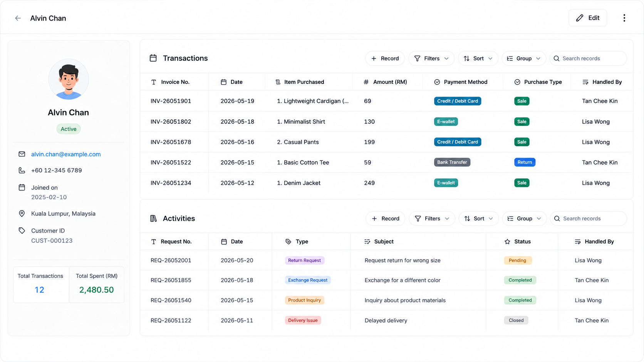Viewport: 644px width, 362px height.
Task: Click the receipt icon in Item Purchased header
Action: (278, 82)
